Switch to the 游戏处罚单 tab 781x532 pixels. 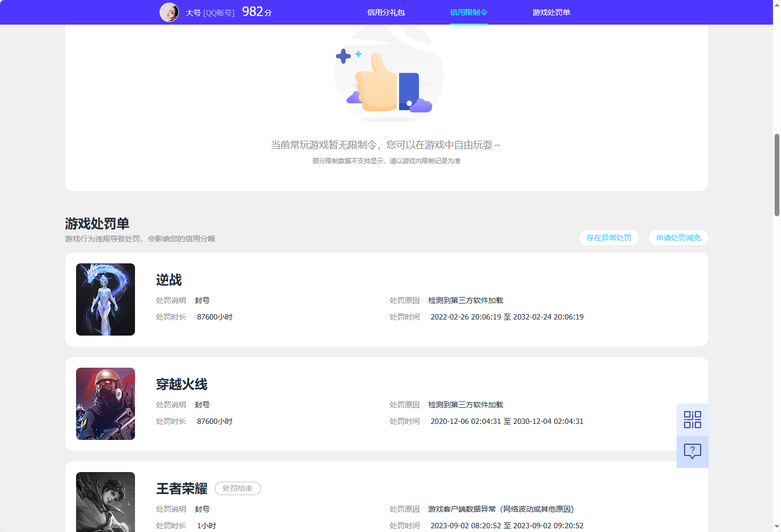pyautogui.click(x=551, y=12)
